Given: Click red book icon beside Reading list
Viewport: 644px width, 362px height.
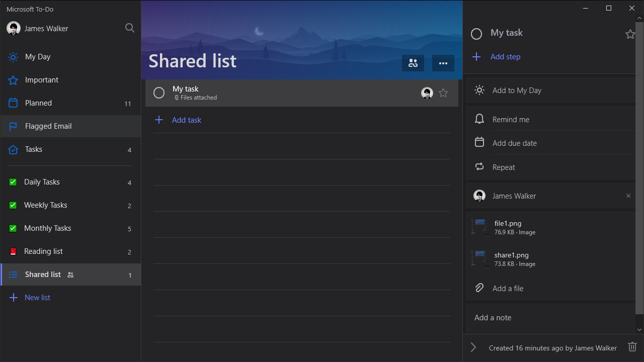Looking at the screenshot, I should pyautogui.click(x=13, y=251).
